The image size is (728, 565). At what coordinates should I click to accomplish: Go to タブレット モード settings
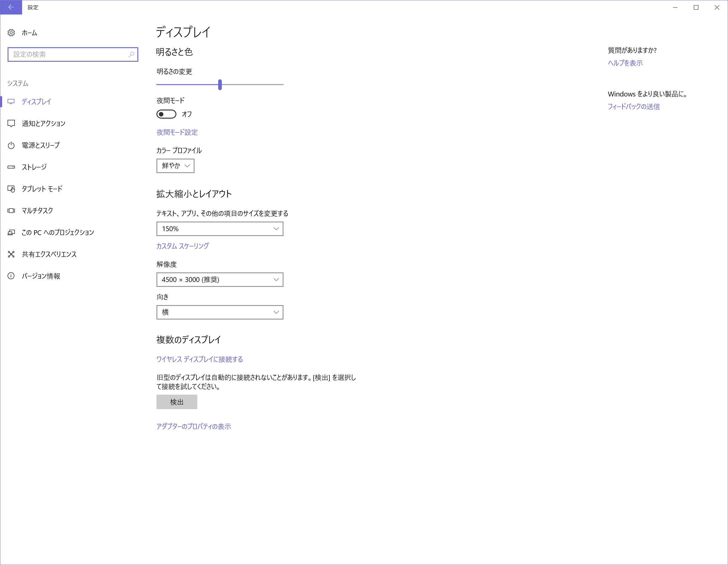(42, 189)
